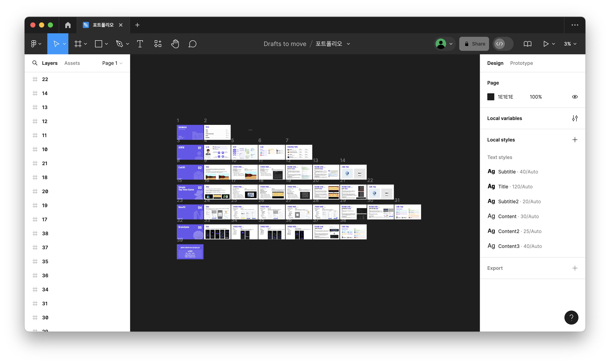This screenshot has height=364, width=610.
Task: Search layers with magnifier icon
Action: (x=35, y=63)
